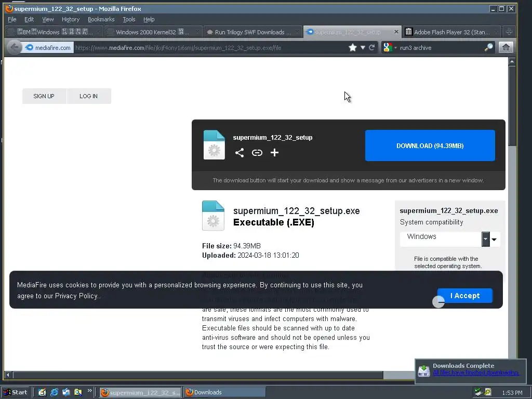The height and width of the screenshot is (399, 532).
Task: Click the vertical scrollbar up arrow
Action: (512, 62)
